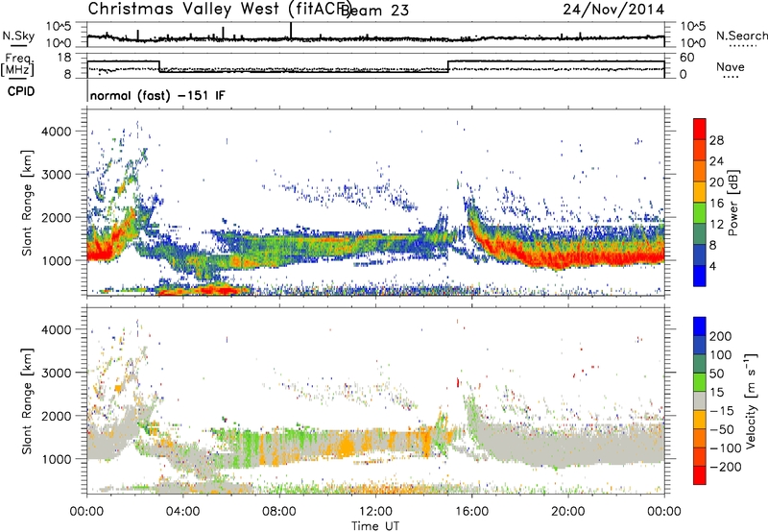768x532 pixels.
Task: Click the '16:00' time tick label
Action: 471,512
